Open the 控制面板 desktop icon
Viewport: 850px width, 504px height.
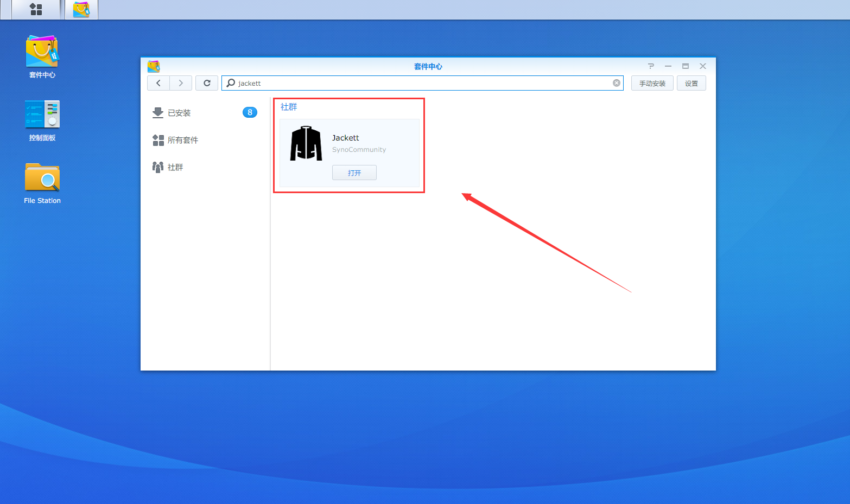[42, 120]
